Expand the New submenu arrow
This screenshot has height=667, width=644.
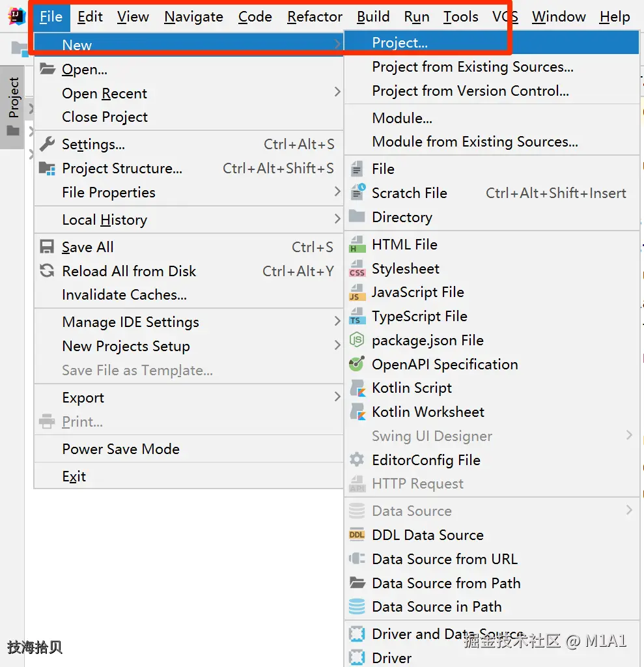click(337, 44)
